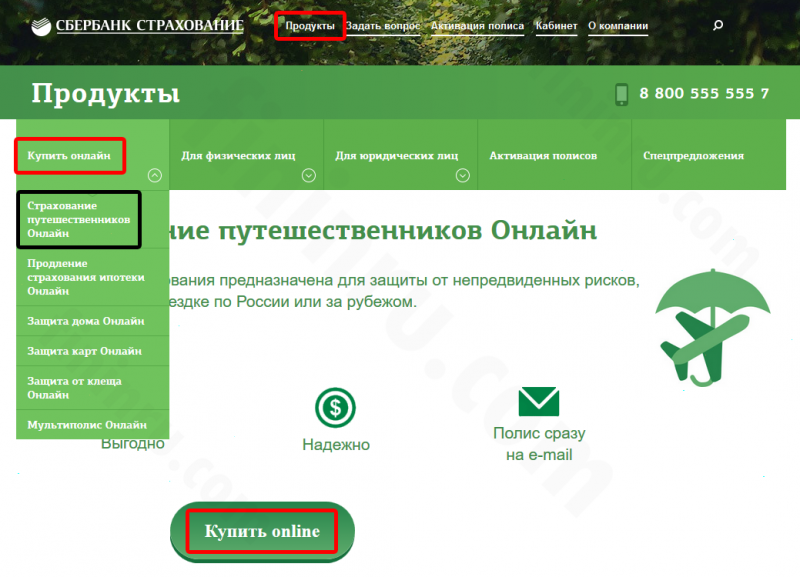This screenshot has height=577, width=800.
Task: Click the Продукты page heading
Action: point(106,93)
